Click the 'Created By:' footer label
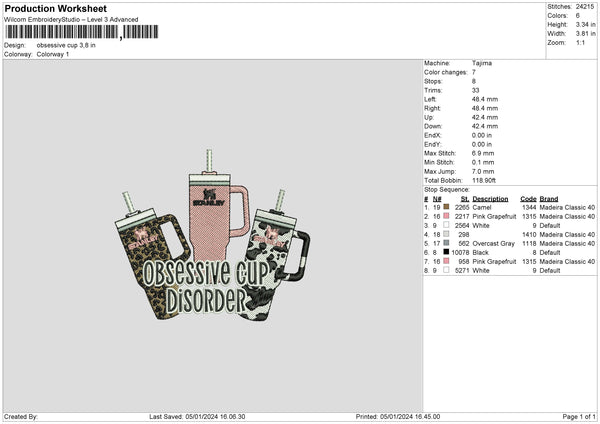This screenshot has width=600, height=424. pos(21,417)
